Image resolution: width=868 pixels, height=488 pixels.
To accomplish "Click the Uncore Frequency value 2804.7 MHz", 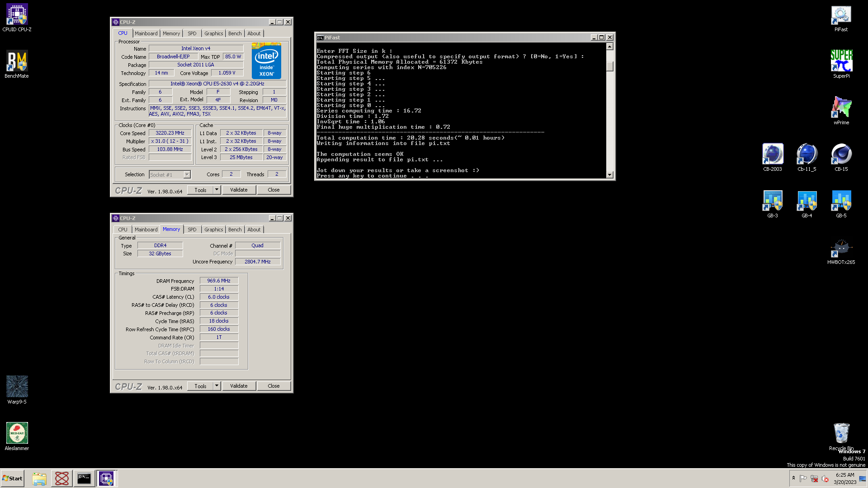I will pos(258,262).
